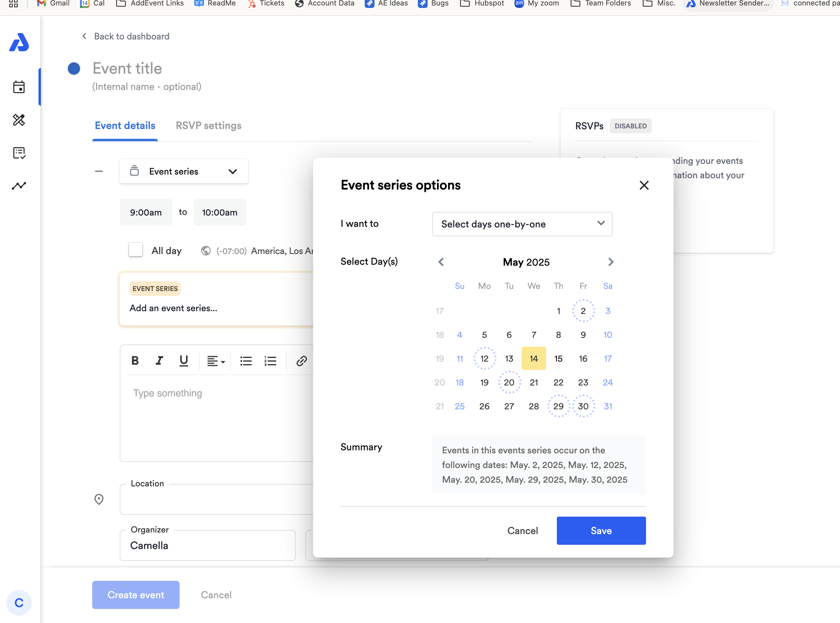The height and width of the screenshot is (623, 840).
Task: Create a numbered list in editor
Action: [270, 361]
